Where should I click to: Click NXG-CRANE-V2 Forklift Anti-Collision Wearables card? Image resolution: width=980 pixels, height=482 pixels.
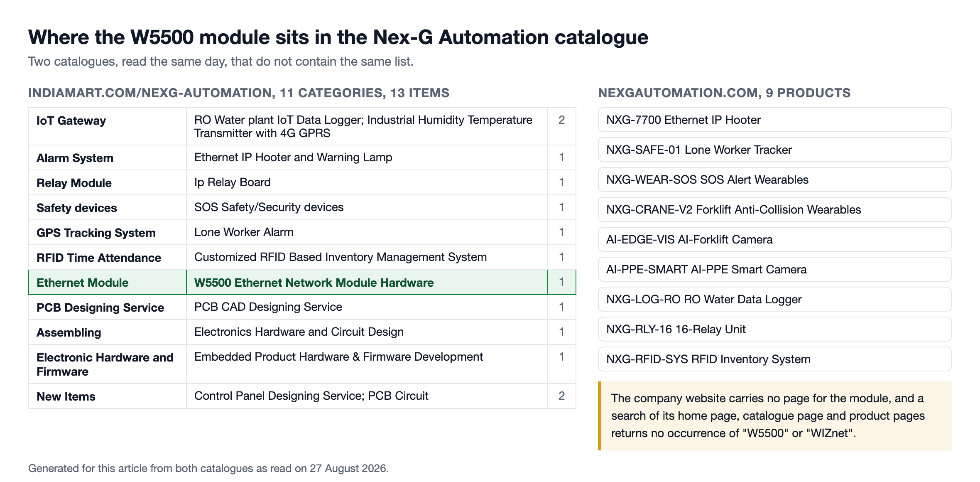click(x=774, y=209)
